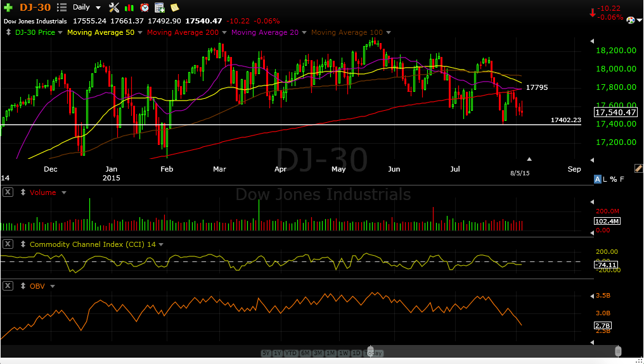Open the CCI 14 indicator dropdown arrow
The height and width of the screenshot is (364, 644).
coord(161,244)
